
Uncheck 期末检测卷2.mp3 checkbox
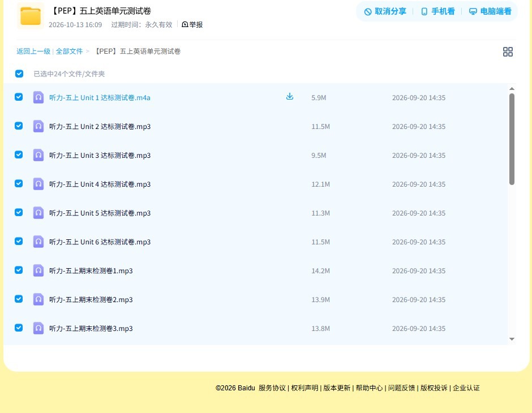pyautogui.click(x=19, y=299)
